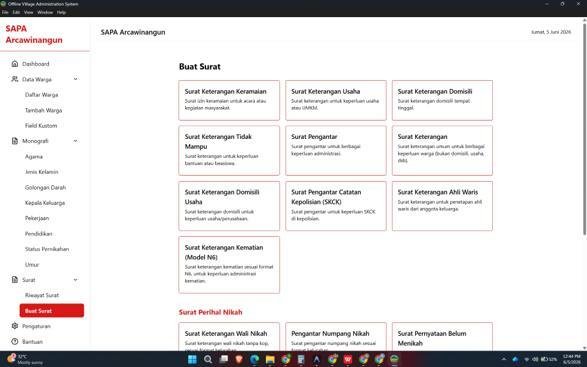Choose Surat Pengantar Catatan Kepolisian (SKCK) card

336,206
